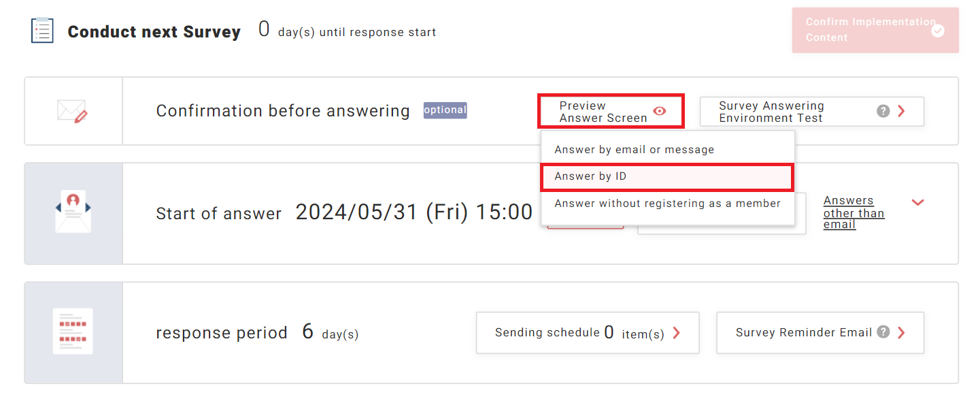980x399 pixels.
Task: Open the Preview Answer Screen dropdown
Action: [610, 112]
